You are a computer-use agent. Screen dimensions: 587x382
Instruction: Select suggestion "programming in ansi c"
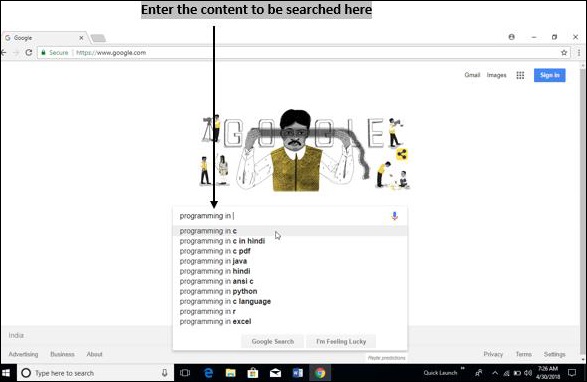tap(290, 281)
